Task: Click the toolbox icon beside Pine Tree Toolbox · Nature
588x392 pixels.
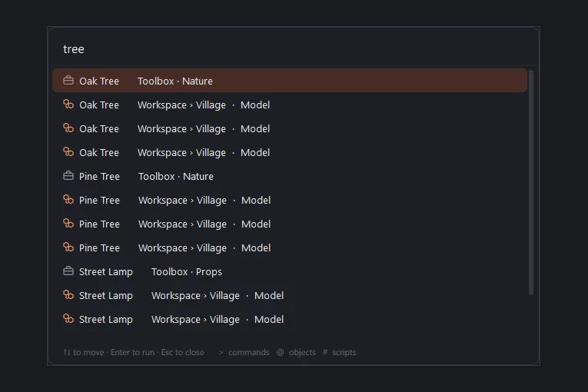Action: pyautogui.click(x=68, y=175)
